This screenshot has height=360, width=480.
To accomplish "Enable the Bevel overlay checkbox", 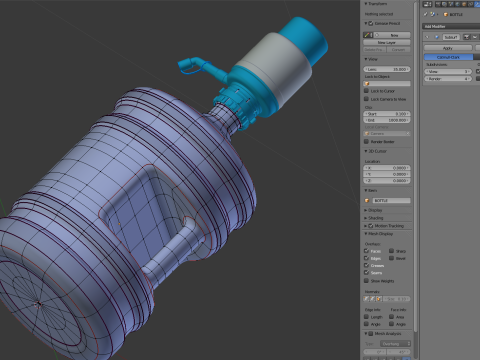I will tap(392, 258).
